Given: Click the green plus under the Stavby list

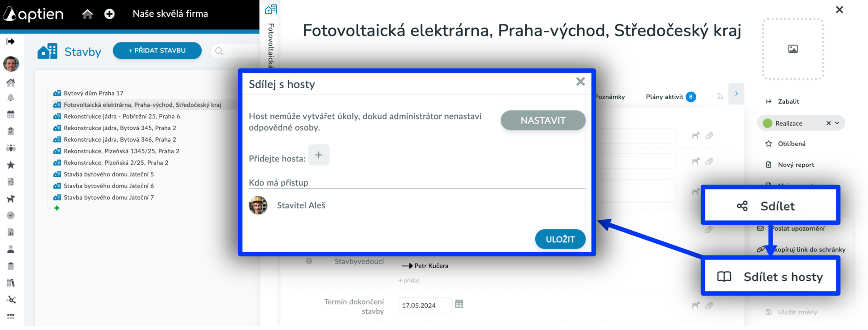Looking at the screenshot, I should tap(57, 208).
